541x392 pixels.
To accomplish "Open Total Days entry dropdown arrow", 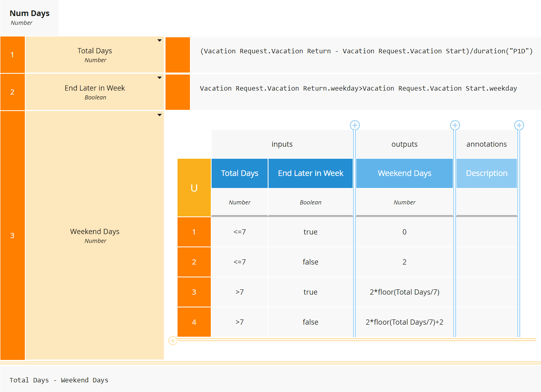I will coord(159,40).
